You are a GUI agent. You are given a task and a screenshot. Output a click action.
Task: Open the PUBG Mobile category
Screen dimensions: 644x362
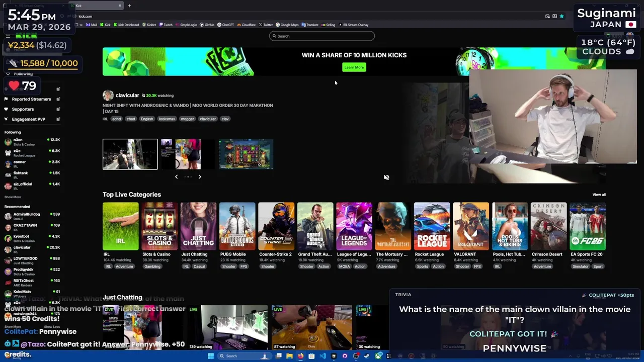tap(237, 226)
